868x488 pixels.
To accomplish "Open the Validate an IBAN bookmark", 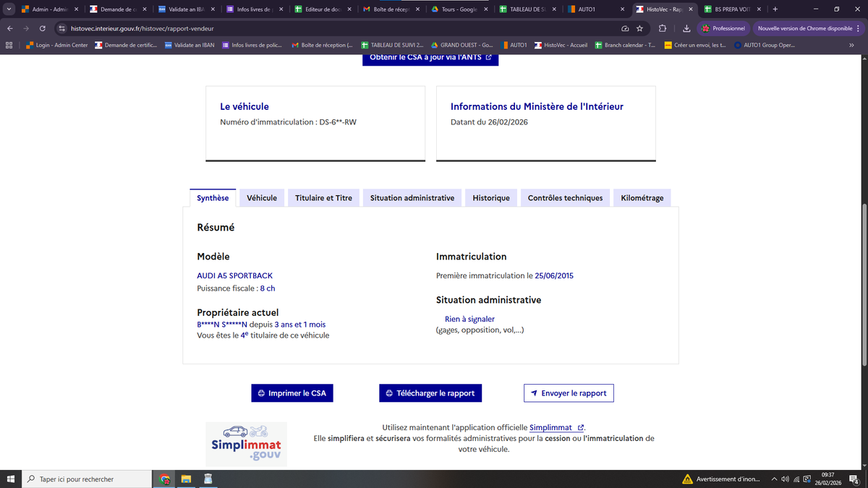I will pos(190,45).
